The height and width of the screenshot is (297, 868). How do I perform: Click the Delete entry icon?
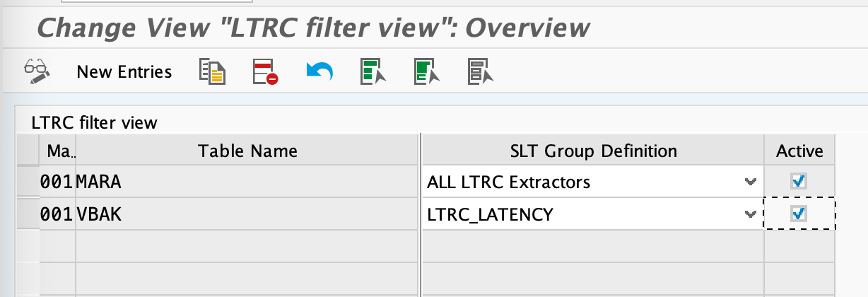tap(265, 71)
